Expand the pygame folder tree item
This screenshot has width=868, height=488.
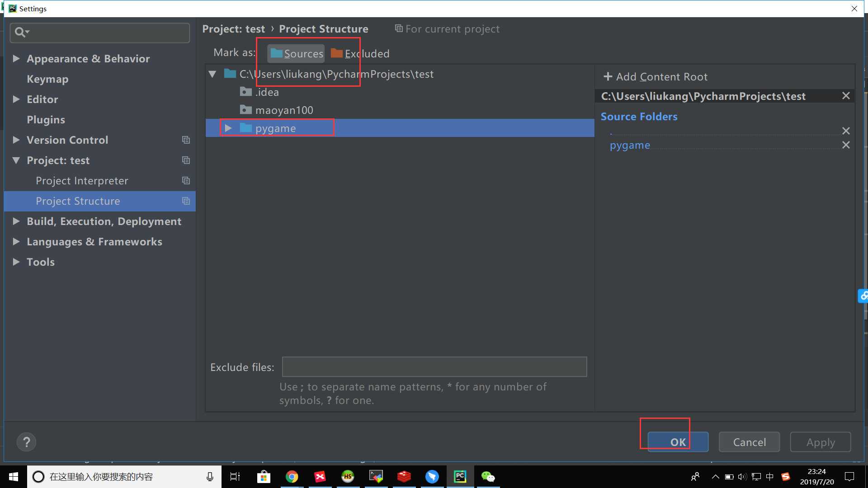coord(228,127)
